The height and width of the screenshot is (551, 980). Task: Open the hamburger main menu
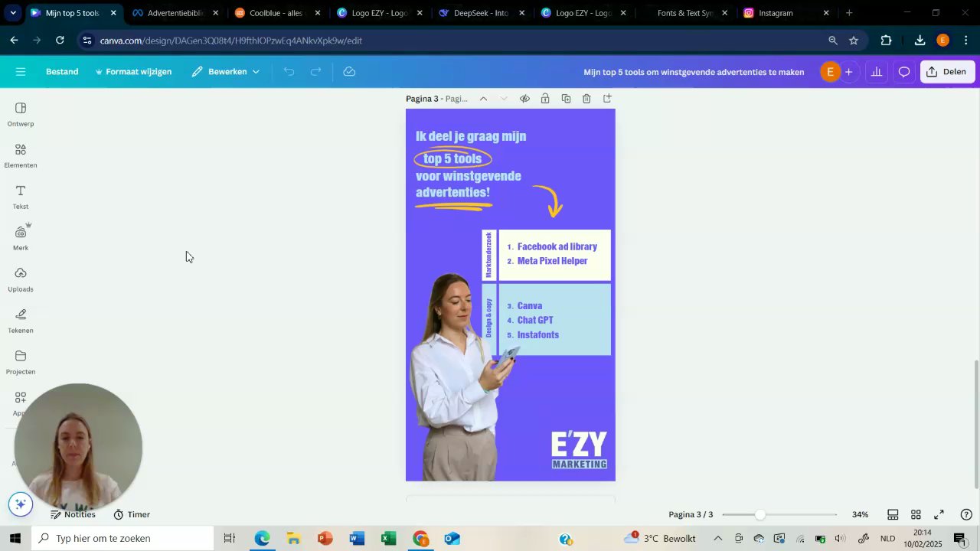coord(21,72)
